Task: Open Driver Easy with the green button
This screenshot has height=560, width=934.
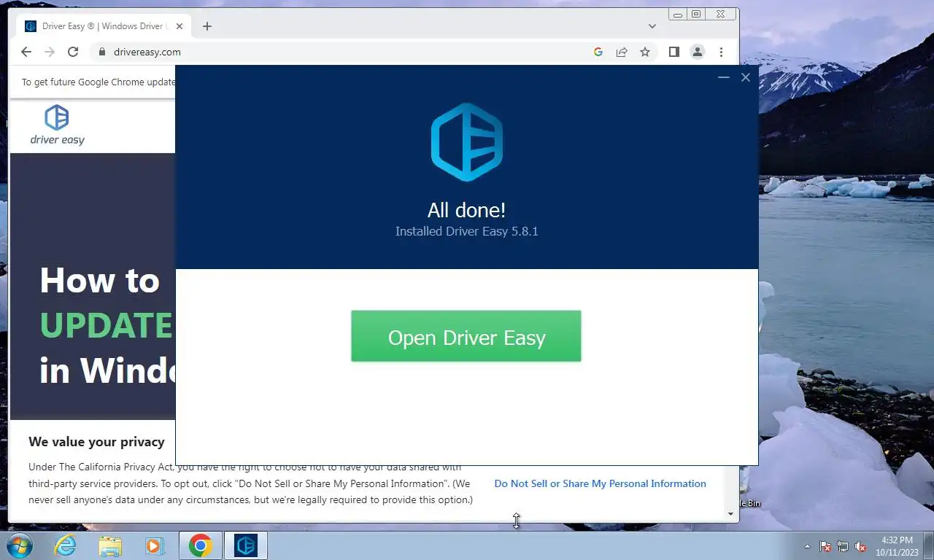Action: (x=466, y=336)
